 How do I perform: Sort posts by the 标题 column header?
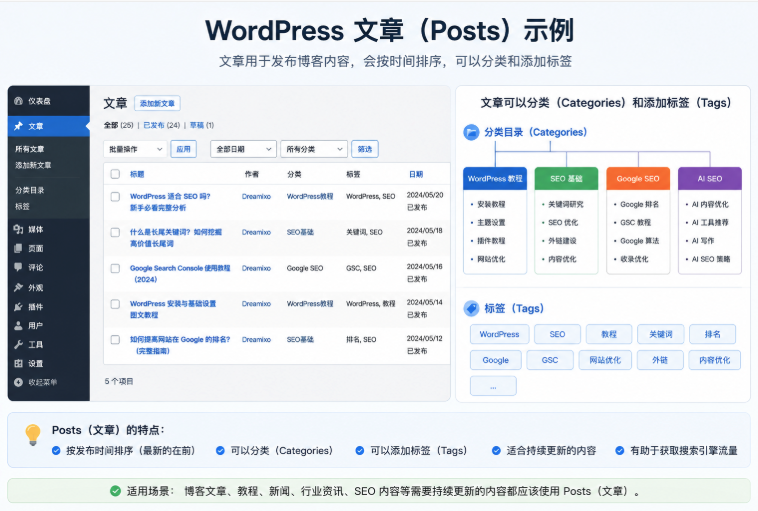[137, 174]
